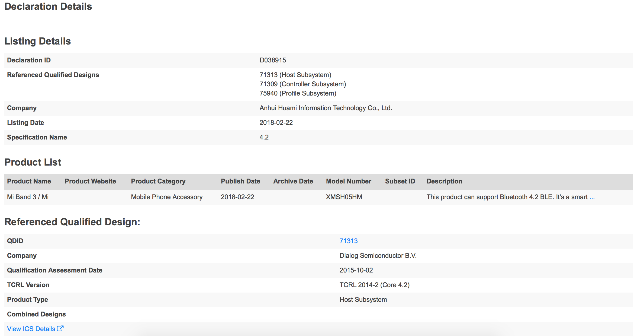Click the Combined Designs label
Image resolution: width=644 pixels, height=336 pixels.
pyautogui.click(x=36, y=314)
